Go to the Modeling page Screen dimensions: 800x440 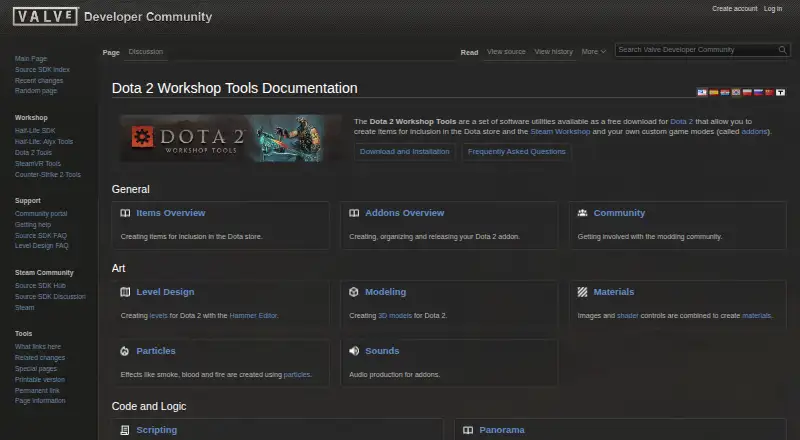pos(386,292)
